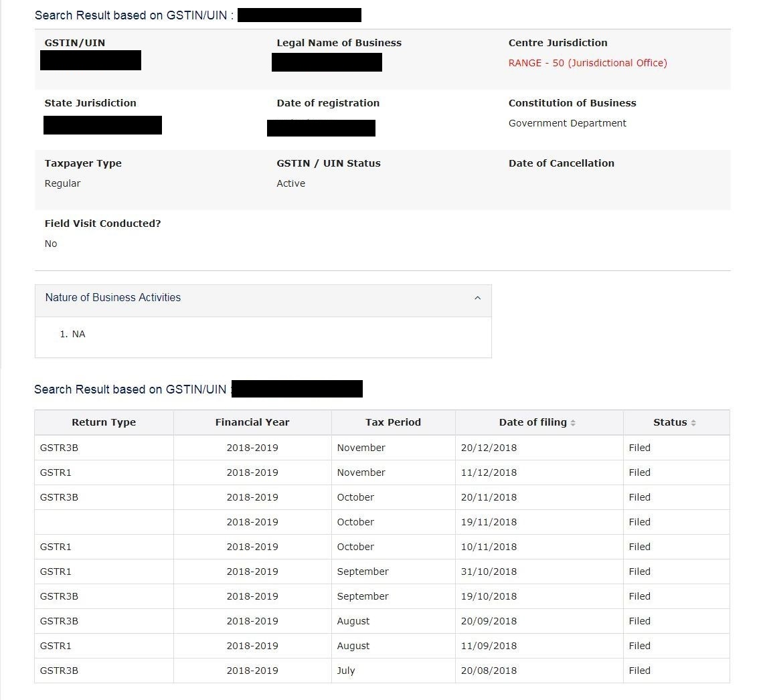Click the Return Type column header
The height and width of the screenshot is (700, 763).
point(104,422)
